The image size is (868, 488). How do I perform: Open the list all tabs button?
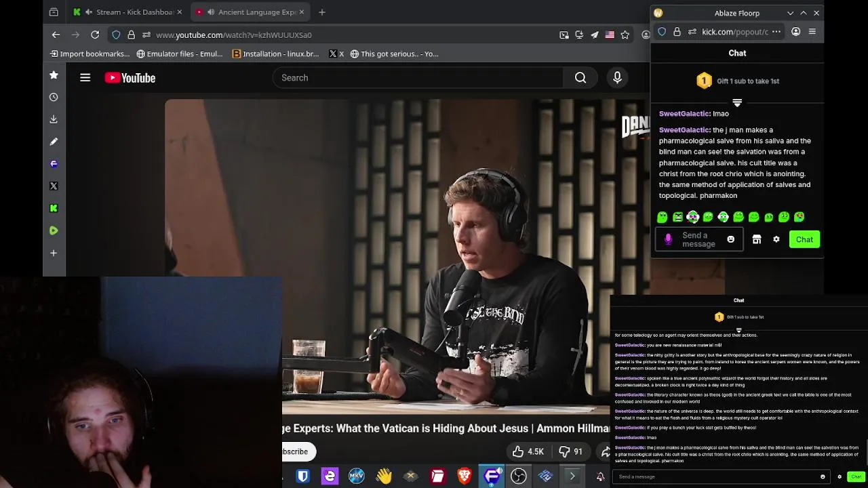tap(54, 12)
